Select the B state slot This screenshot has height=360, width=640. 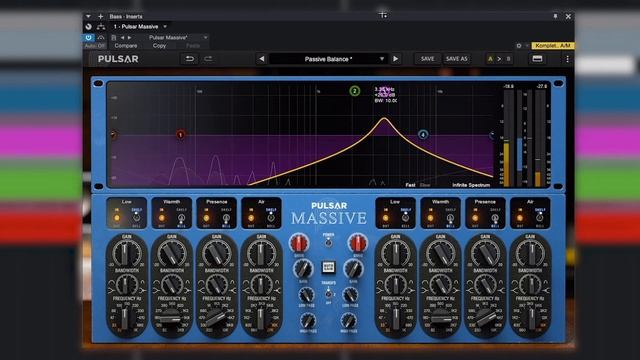point(508,59)
